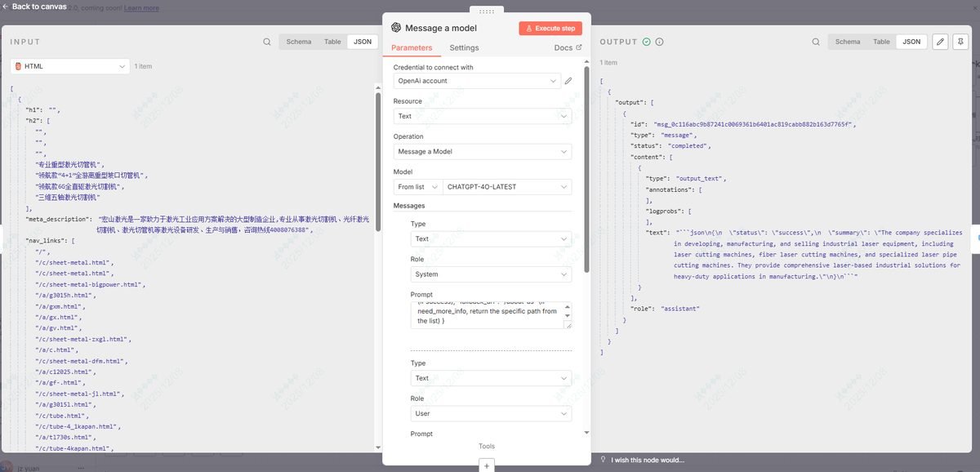Click the OUTPUT success check icon

click(646, 42)
